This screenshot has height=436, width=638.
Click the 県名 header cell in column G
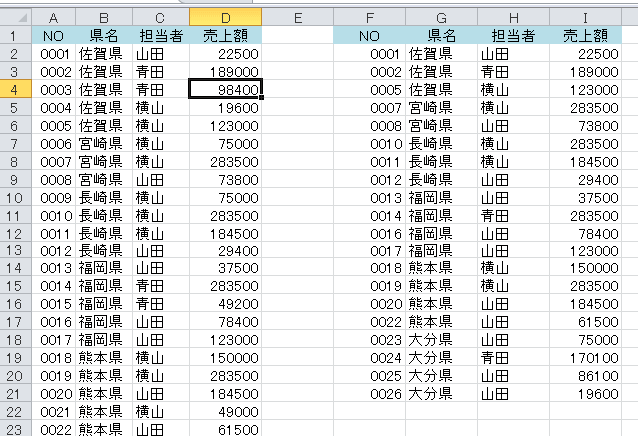click(441, 35)
